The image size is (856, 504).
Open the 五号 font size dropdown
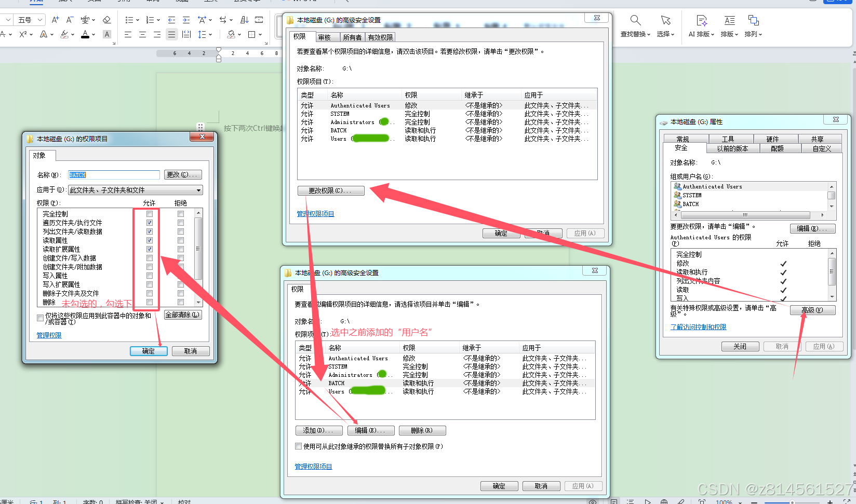(x=39, y=20)
